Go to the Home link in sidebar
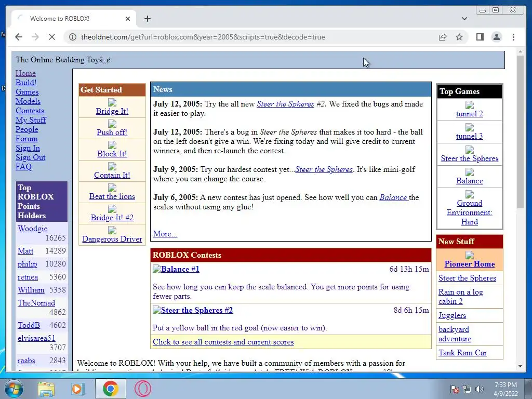This screenshot has width=532, height=399. 25,73
